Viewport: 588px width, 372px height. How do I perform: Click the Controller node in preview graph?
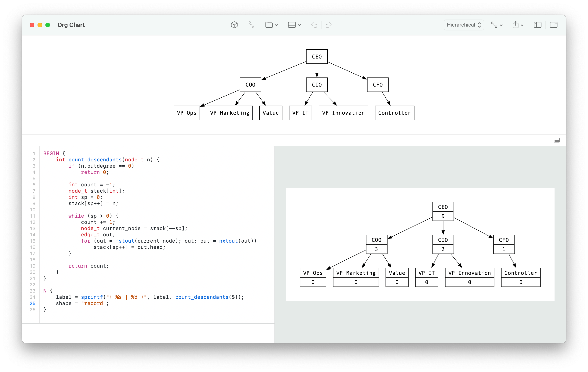(x=521, y=277)
